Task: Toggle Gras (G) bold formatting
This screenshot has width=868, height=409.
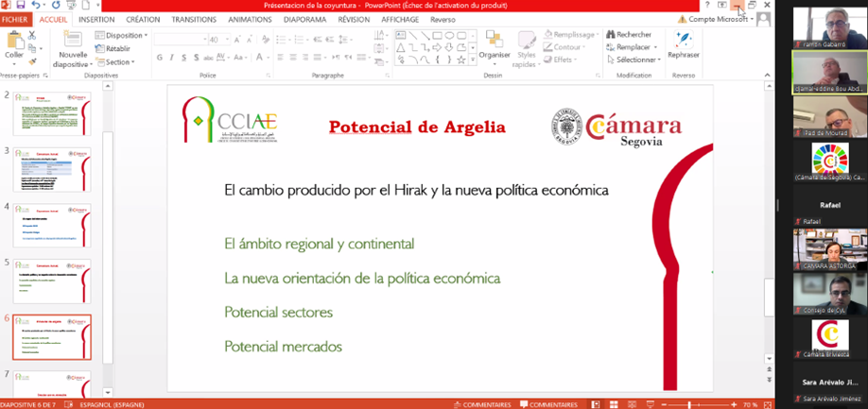Action: [x=160, y=58]
